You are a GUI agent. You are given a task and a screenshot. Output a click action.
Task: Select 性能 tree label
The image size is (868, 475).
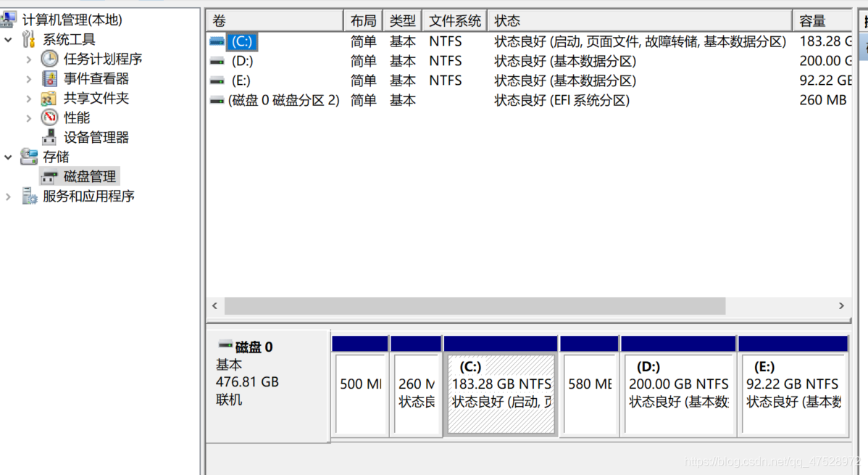(76, 118)
